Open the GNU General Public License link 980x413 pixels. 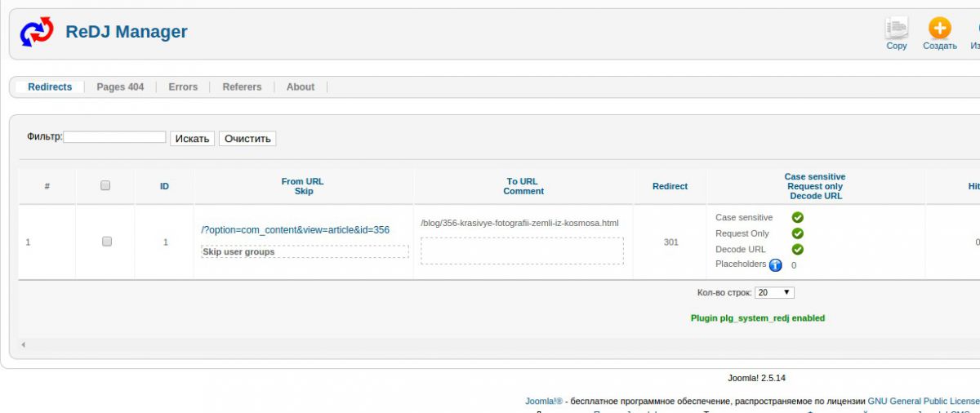924,402
